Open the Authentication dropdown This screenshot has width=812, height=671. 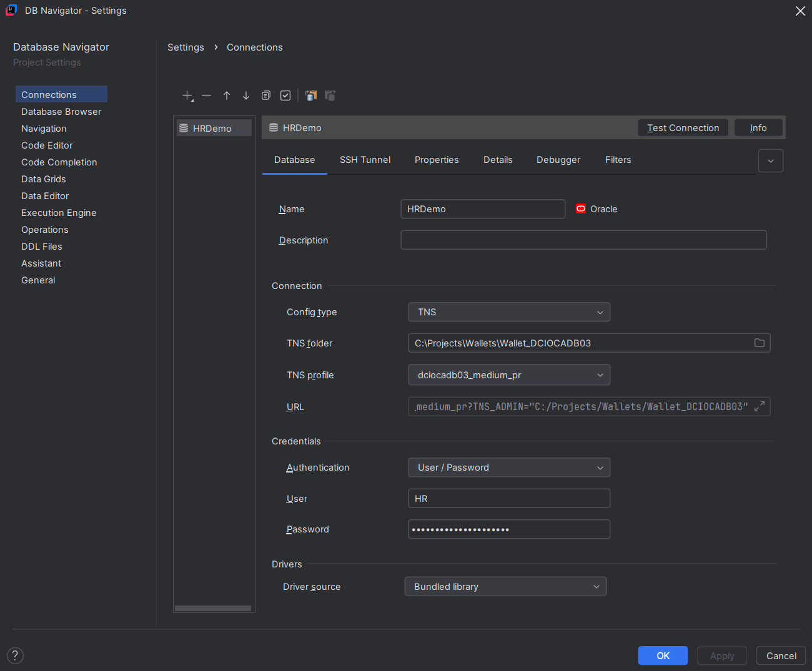[x=509, y=468]
